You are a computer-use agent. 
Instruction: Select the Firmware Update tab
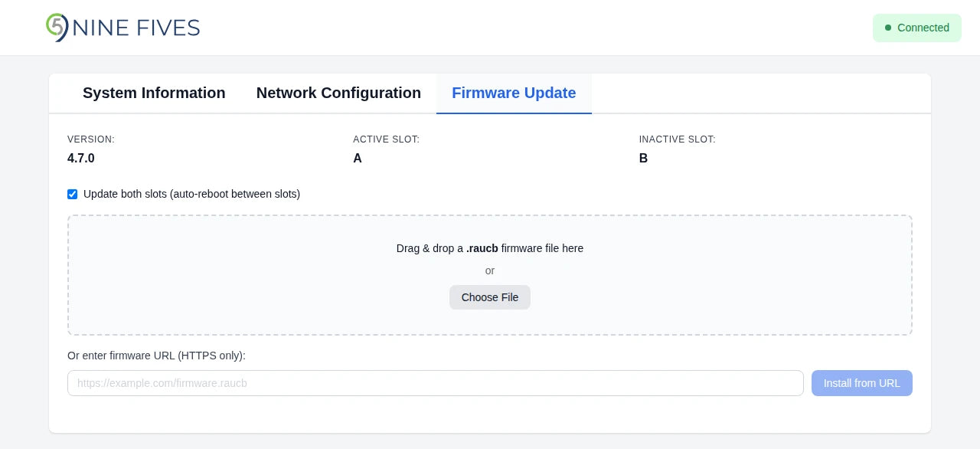click(x=514, y=93)
